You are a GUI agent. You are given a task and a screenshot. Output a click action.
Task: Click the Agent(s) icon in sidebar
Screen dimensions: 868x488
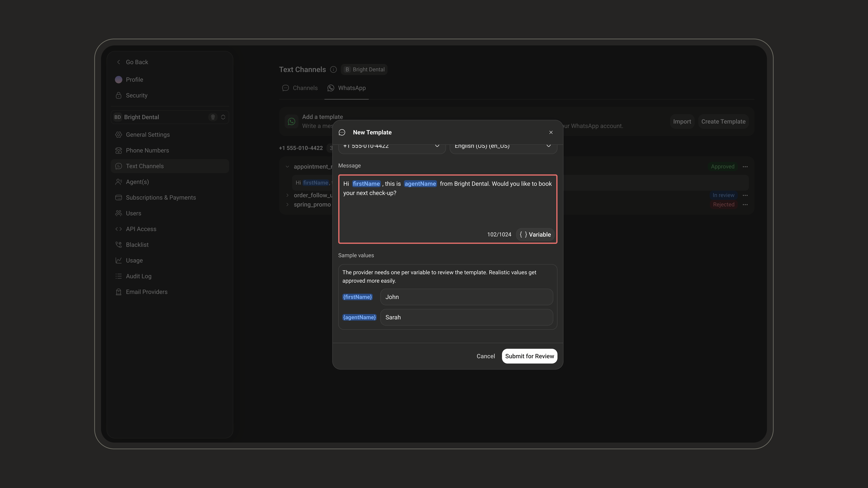[x=118, y=182]
